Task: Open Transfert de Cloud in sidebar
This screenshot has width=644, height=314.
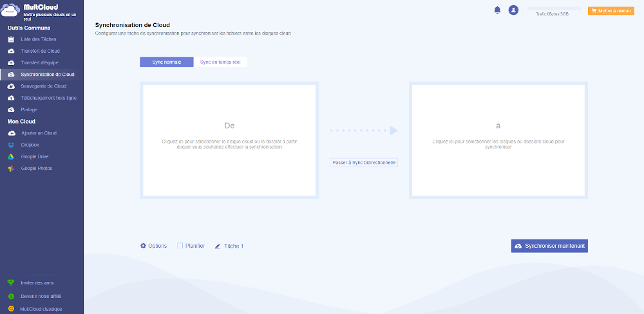Action: click(40, 51)
